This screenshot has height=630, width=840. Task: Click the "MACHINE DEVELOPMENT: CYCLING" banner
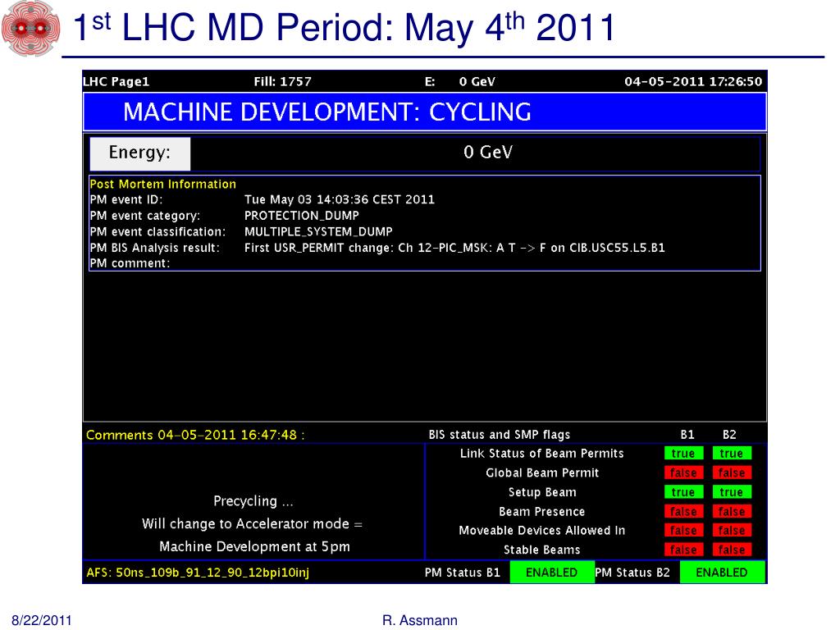tap(425, 112)
